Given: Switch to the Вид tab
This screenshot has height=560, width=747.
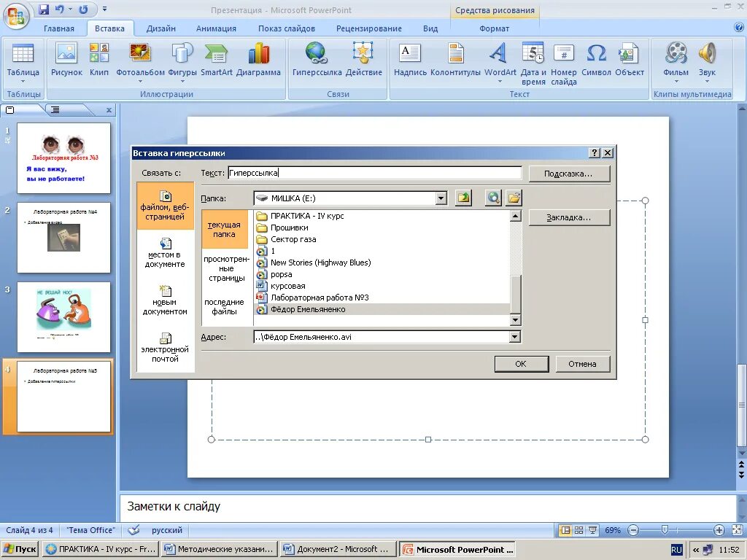Looking at the screenshot, I should (x=430, y=28).
